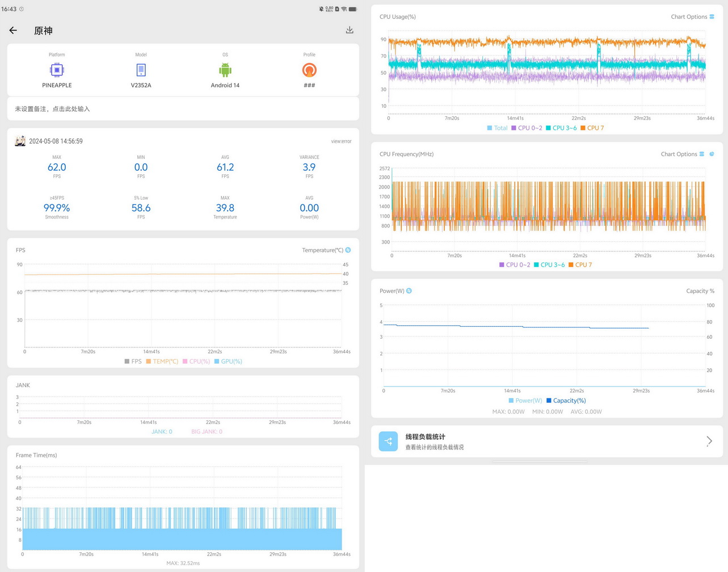728x572 pixels.
Task: Click the note field reading 未设置备注，点击此处输入
Action: click(183, 109)
